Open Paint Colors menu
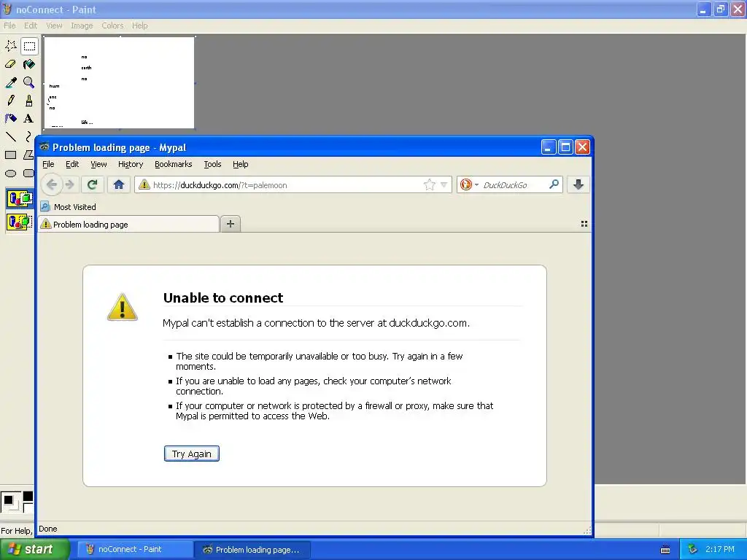Screen dimensions: 747x560 coord(112,26)
